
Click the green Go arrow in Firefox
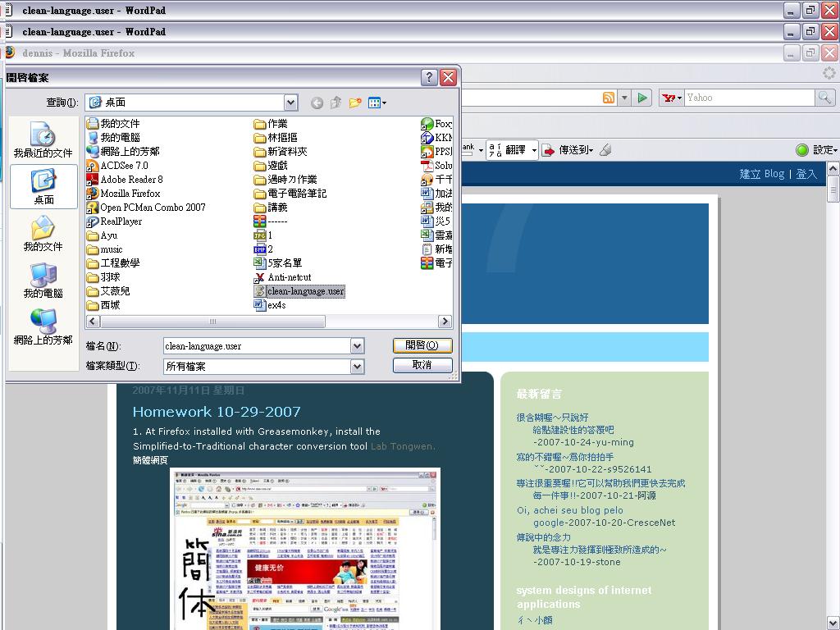point(641,98)
